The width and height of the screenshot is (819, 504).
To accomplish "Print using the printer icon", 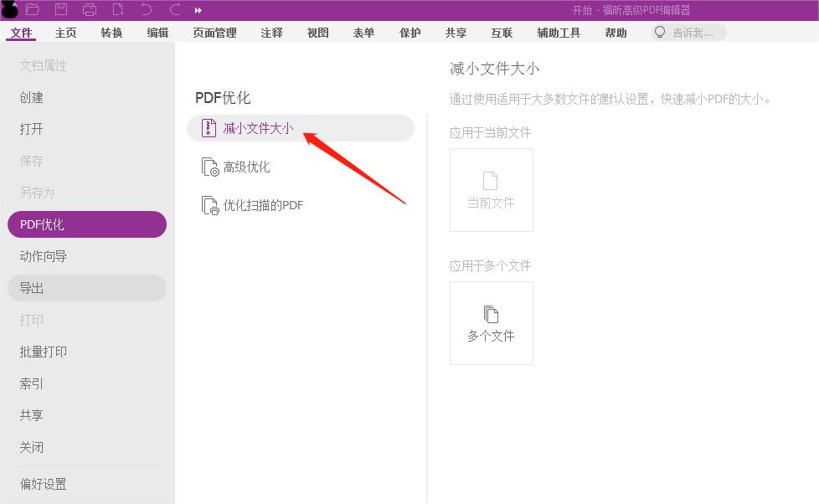I will [x=88, y=9].
